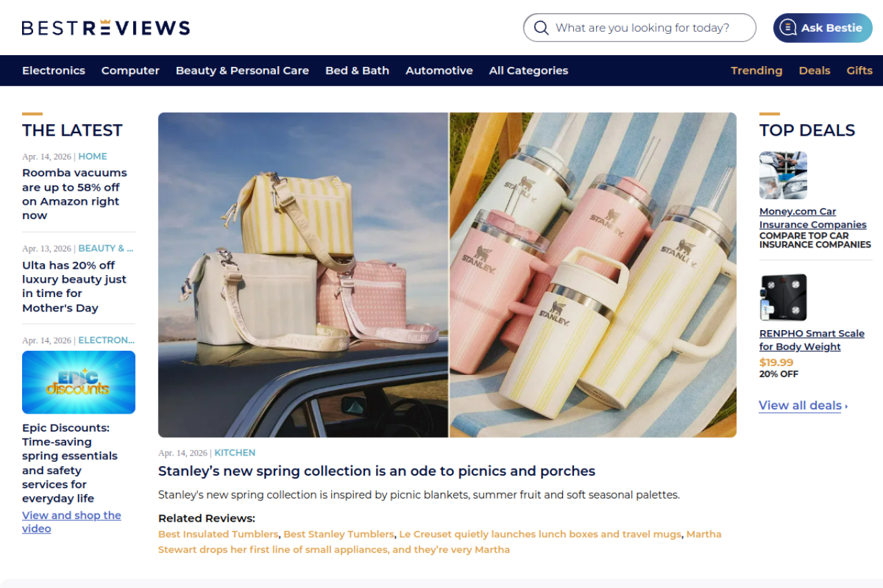The height and width of the screenshot is (588, 883).
Task: Open the BestReviews logo homepage
Action: [106, 28]
